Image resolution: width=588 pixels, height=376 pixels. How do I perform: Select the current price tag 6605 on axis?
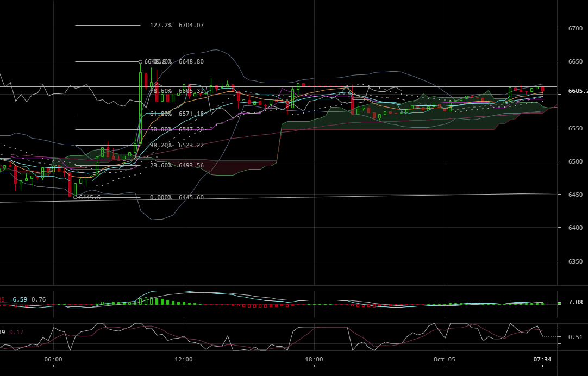577,91
